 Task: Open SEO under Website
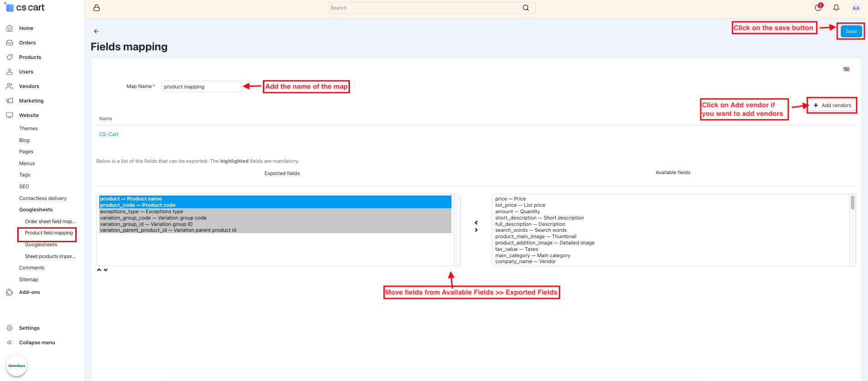pyautogui.click(x=24, y=186)
